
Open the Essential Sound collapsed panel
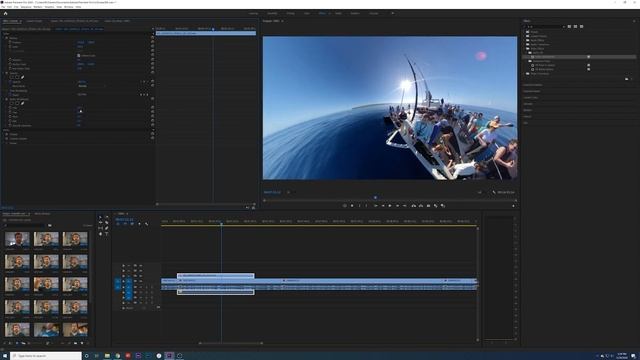coord(532,91)
